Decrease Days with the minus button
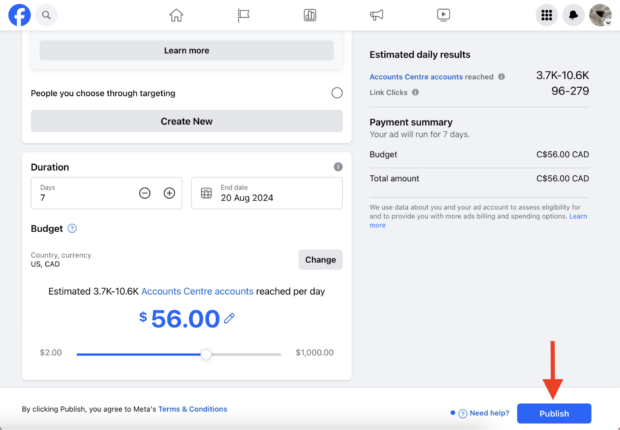Image resolution: width=620 pixels, height=430 pixels. click(x=145, y=193)
